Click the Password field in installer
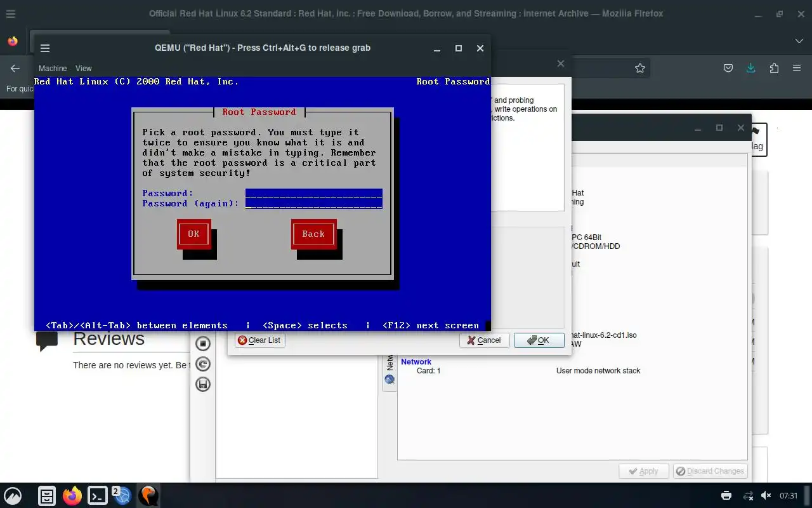Screen dimensions: 812x508 click(313, 193)
